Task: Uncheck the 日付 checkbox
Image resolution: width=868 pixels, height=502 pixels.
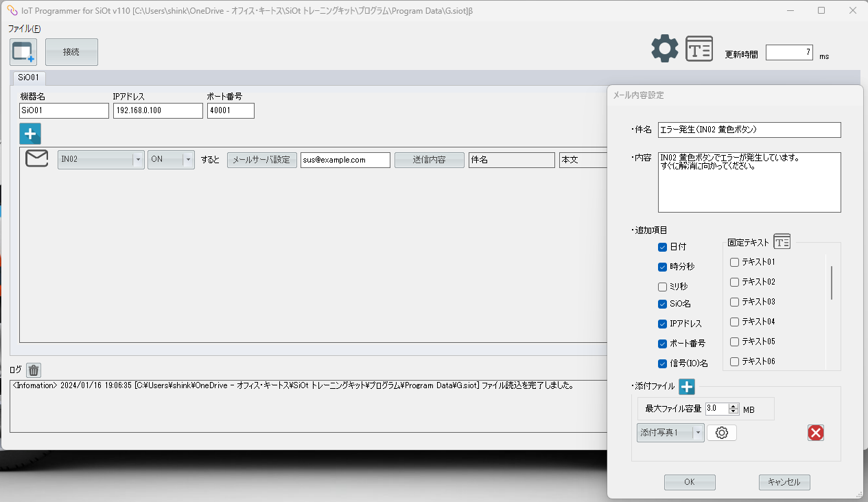Action: tap(662, 247)
